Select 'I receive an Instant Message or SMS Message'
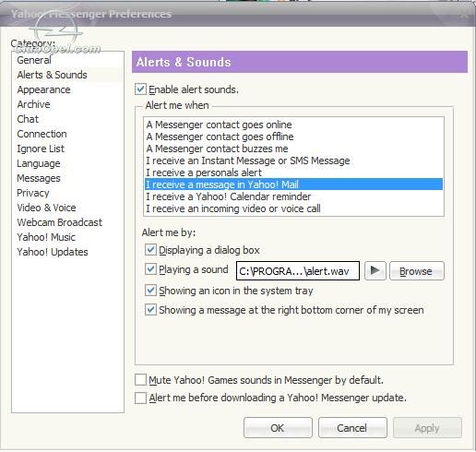 pos(293,161)
